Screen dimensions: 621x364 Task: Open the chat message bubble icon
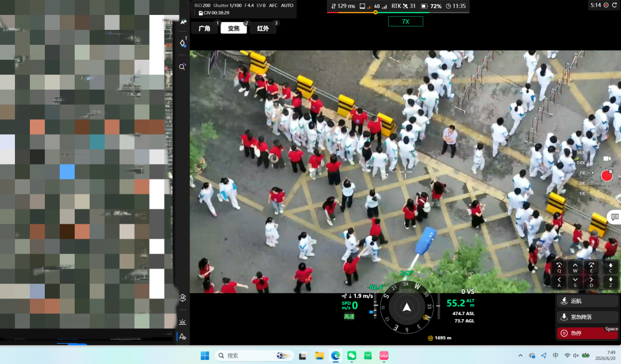[x=615, y=217]
